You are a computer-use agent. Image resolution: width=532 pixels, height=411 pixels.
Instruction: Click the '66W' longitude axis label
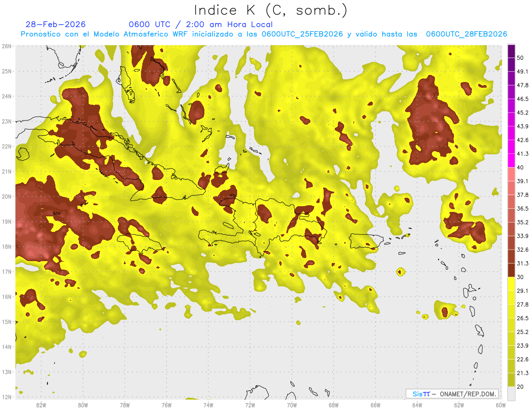point(376,405)
